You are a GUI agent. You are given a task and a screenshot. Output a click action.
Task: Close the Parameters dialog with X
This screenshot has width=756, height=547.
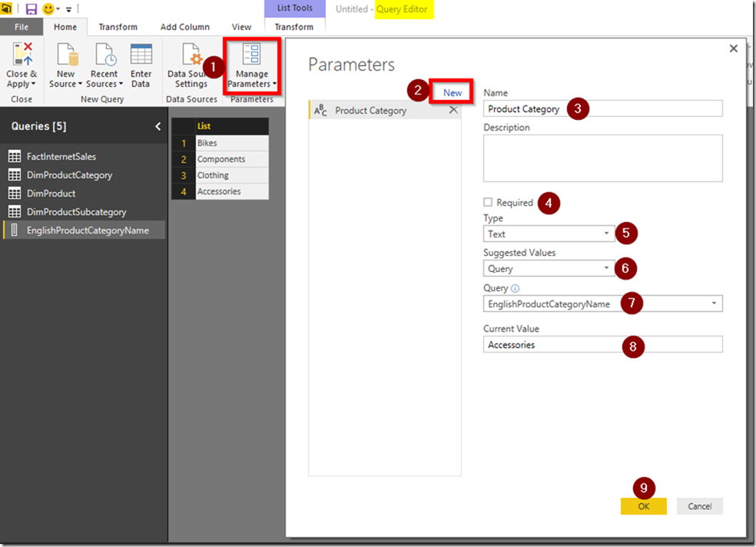[x=734, y=48]
